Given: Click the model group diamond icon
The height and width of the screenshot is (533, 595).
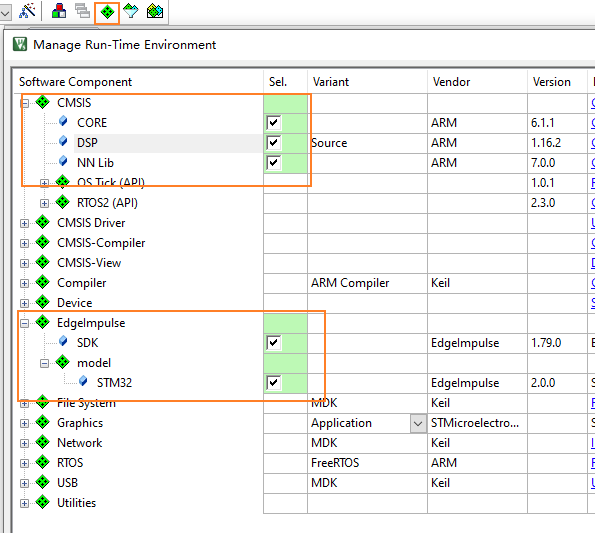Looking at the screenshot, I should (x=62, y=362).
